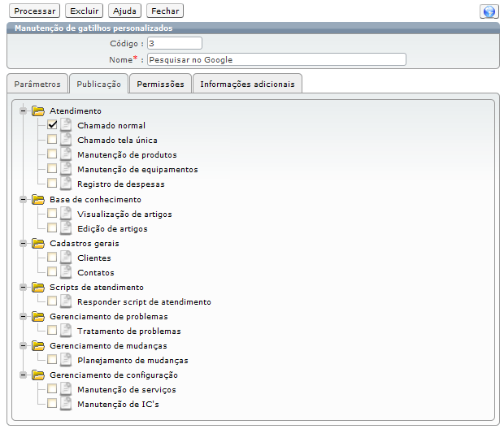Enable the Visualização de artigos checkbox
The height and width of the screenshot is (429, 504).
tap(52, 214)
